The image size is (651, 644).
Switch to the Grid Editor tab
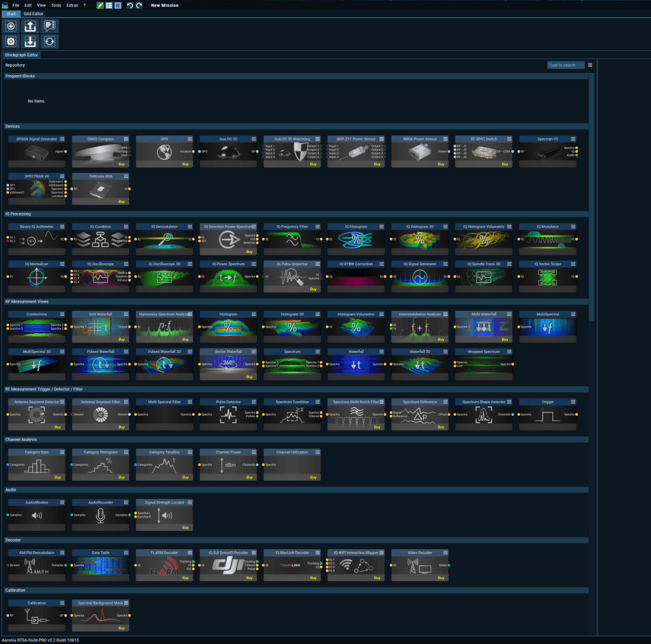pyautogui.click(x=34, y=13)
